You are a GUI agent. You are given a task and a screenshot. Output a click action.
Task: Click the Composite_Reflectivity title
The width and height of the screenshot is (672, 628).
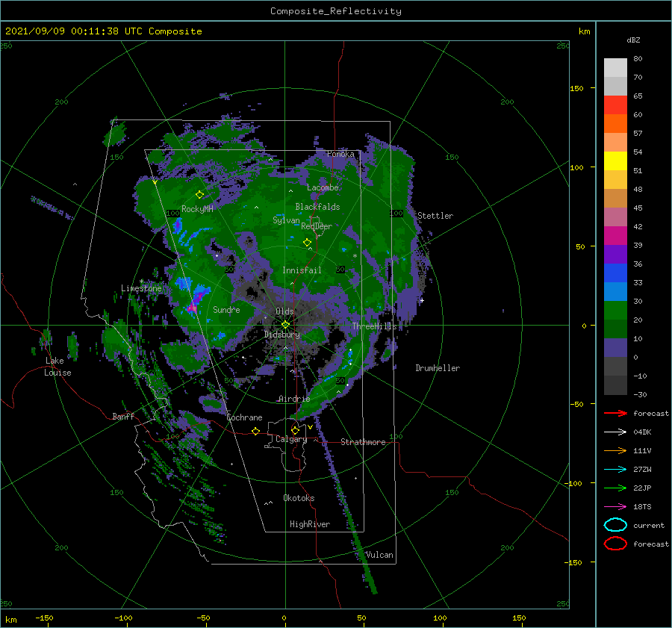tap(336, 11)
